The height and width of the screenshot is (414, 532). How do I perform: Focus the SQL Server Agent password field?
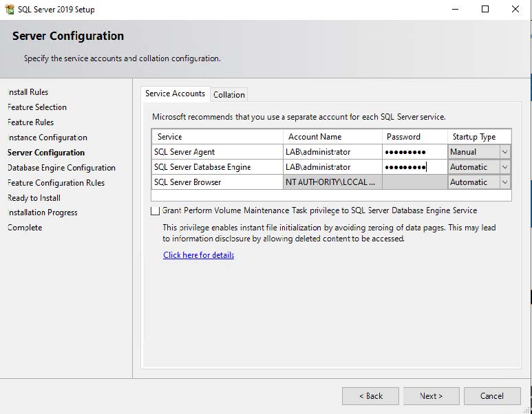[414, 152]
